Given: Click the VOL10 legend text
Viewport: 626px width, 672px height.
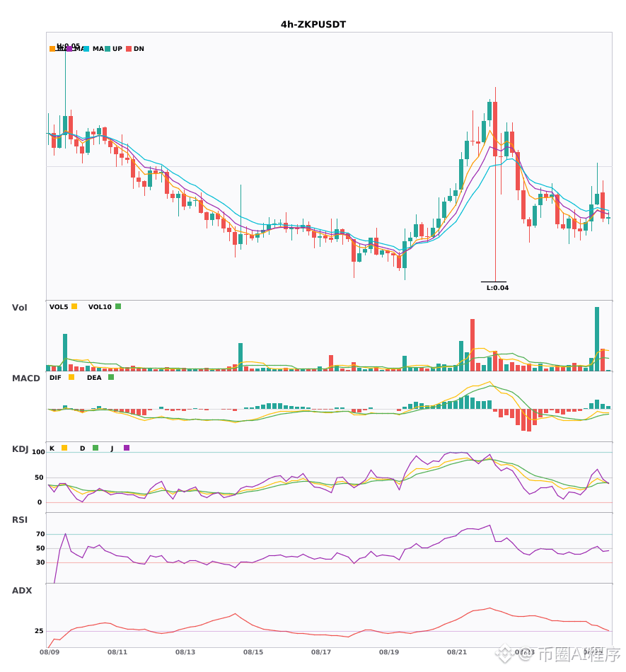Looking at the screenshot, I should click(100, 307).
